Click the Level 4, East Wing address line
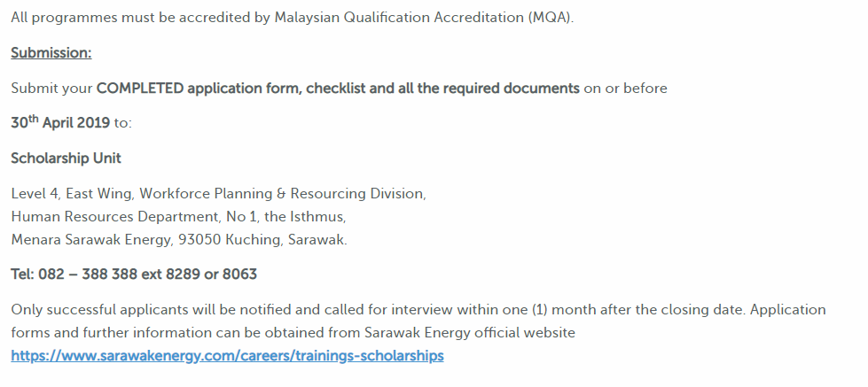The width and height of the screenshot is (868, 387). [219, 194]
